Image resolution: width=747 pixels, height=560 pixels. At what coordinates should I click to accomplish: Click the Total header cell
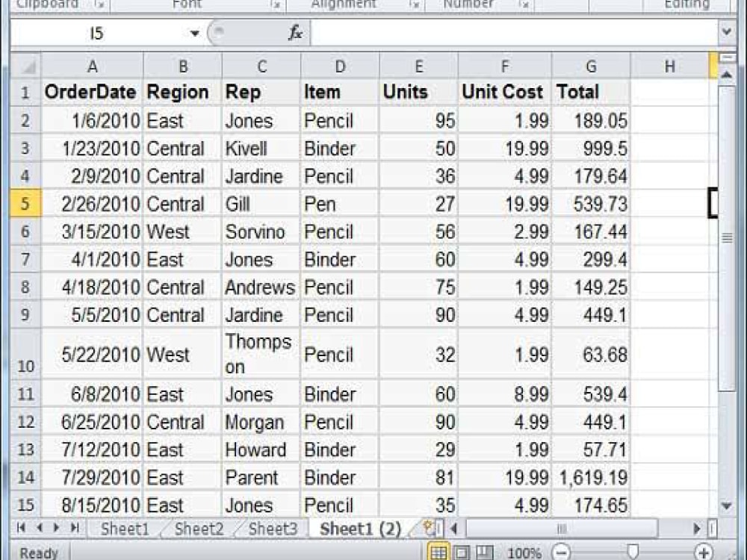[x=591, y=92]
